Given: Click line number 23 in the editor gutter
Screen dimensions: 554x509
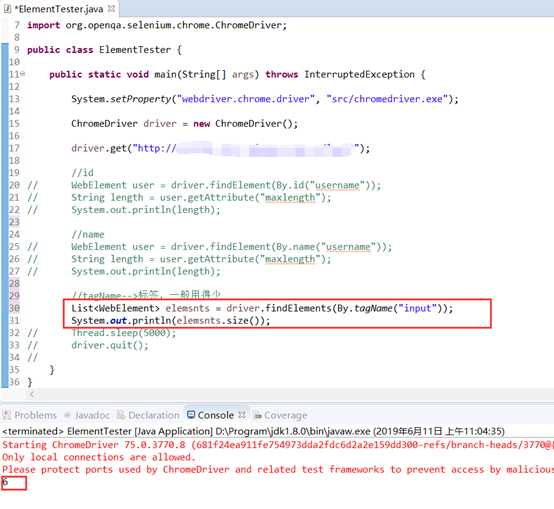Looking at the screenshot, I should point(14,222).
